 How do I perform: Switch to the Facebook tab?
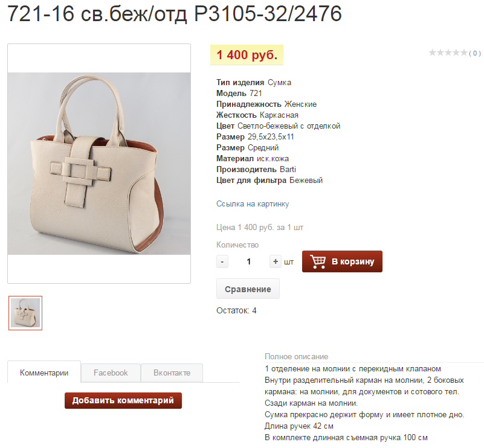point(111,373)
